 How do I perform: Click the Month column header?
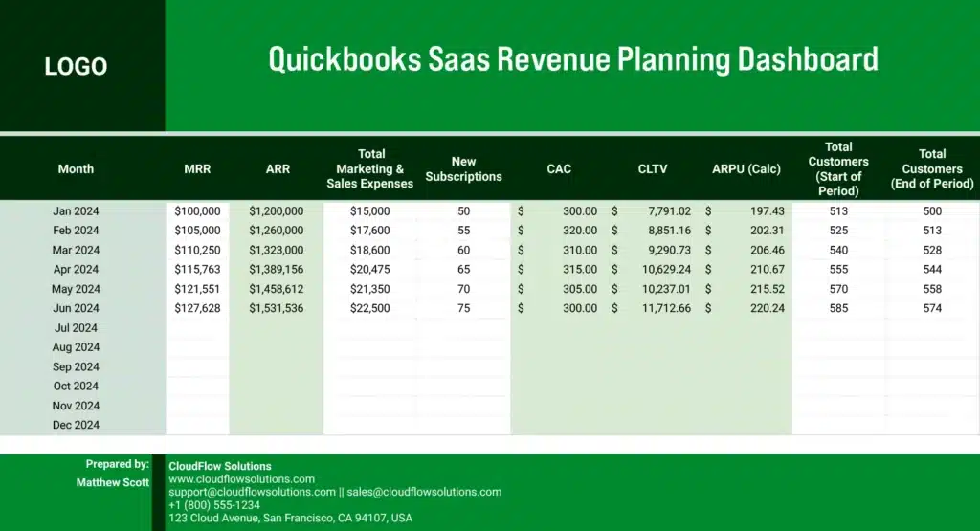pos(76,168)
